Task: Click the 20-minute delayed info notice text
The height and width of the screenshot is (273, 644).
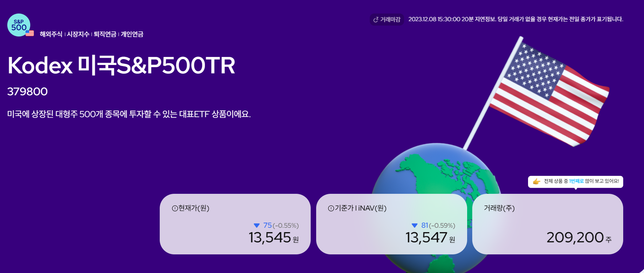Action: click(516, 19)
